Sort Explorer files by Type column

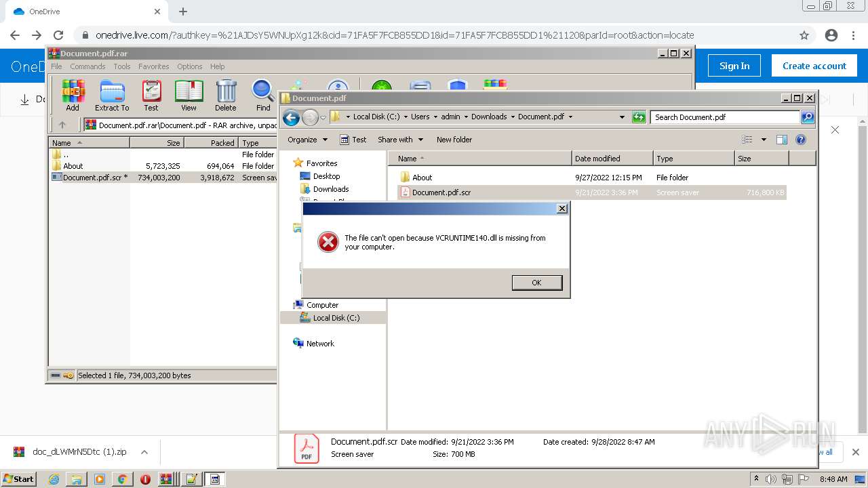click(694, 159)
